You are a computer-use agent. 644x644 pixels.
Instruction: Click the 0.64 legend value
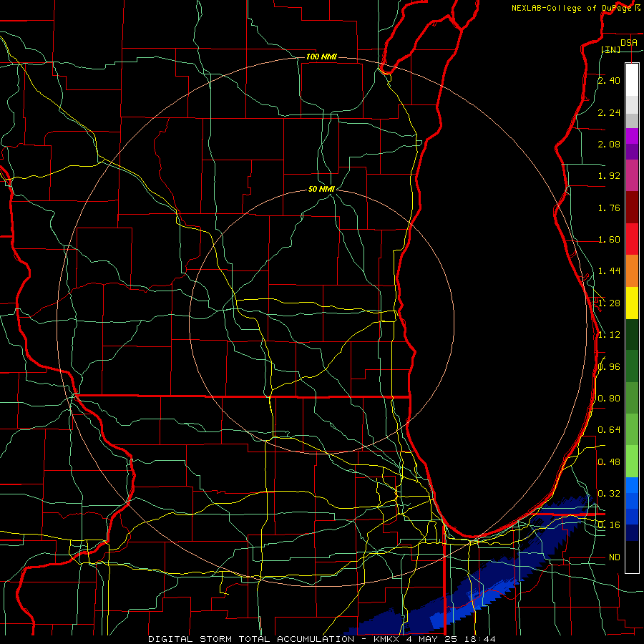click(x=609, y=430)
